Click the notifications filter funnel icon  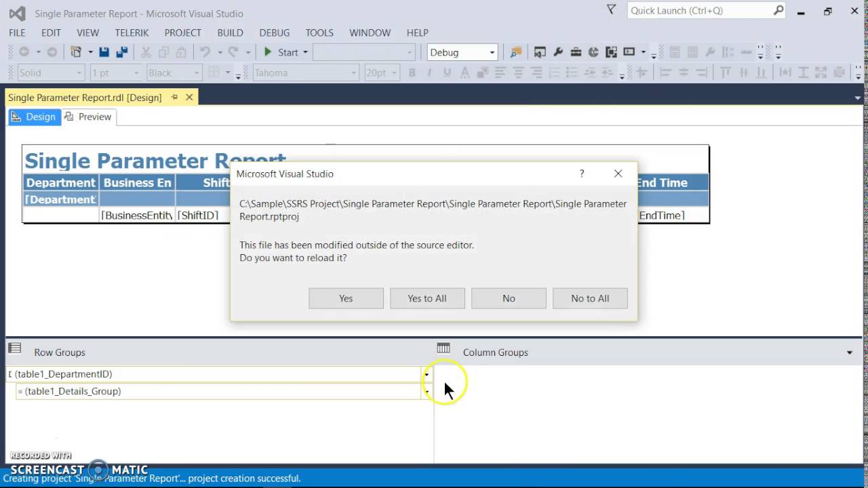point(611,10)
